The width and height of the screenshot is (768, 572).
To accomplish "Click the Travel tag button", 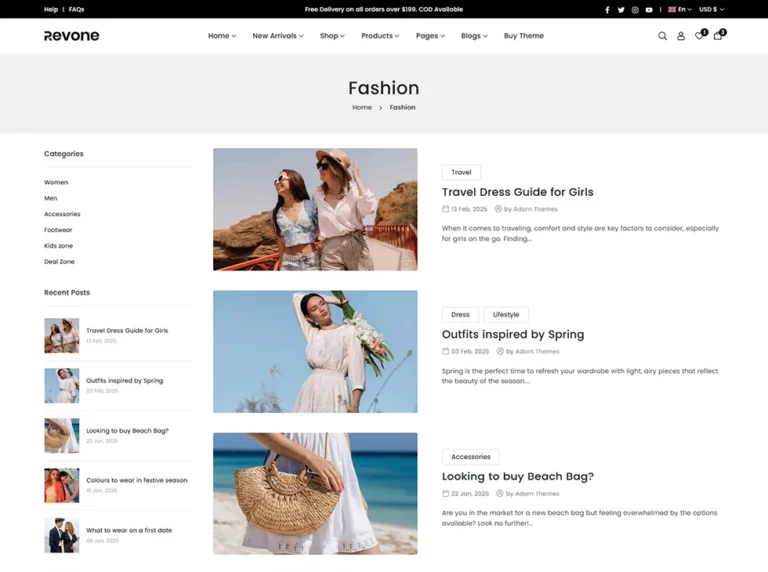I will click(x=461, y=172).
